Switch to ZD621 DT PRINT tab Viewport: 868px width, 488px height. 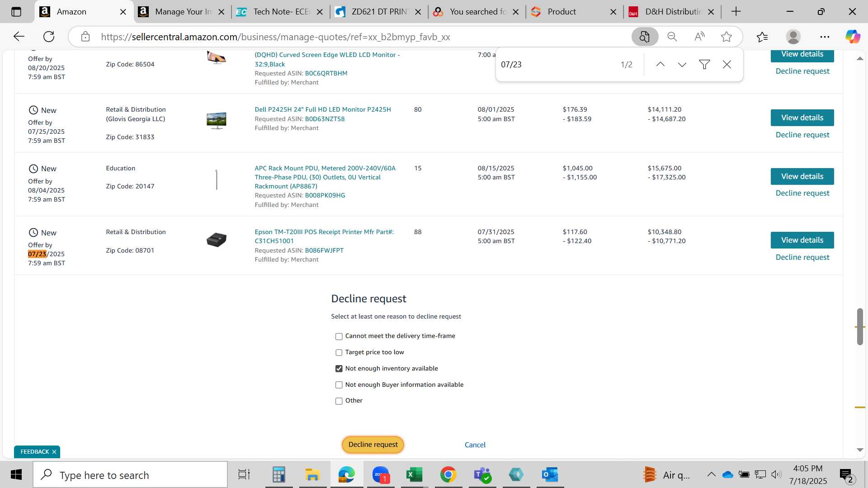tap(379, 12)
